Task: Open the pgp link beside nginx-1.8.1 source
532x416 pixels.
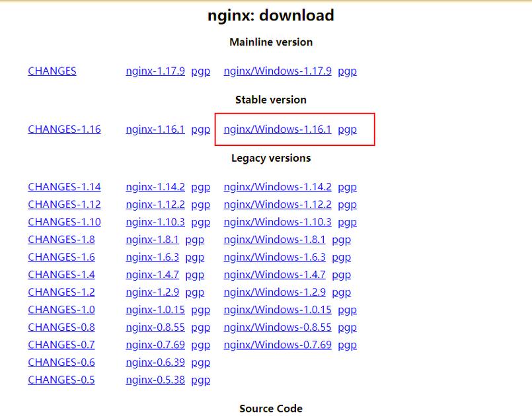Action: point(195,240)
